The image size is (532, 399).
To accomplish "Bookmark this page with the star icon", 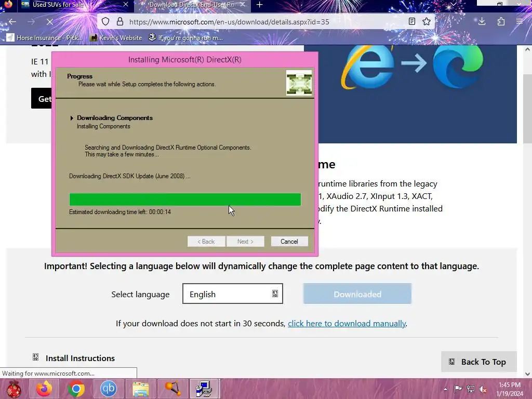I will pyautogui.click(x=427, y=22).
